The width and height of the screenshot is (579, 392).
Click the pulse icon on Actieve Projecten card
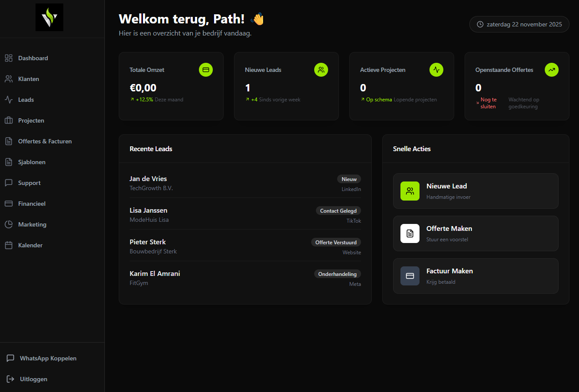(436, 70)
